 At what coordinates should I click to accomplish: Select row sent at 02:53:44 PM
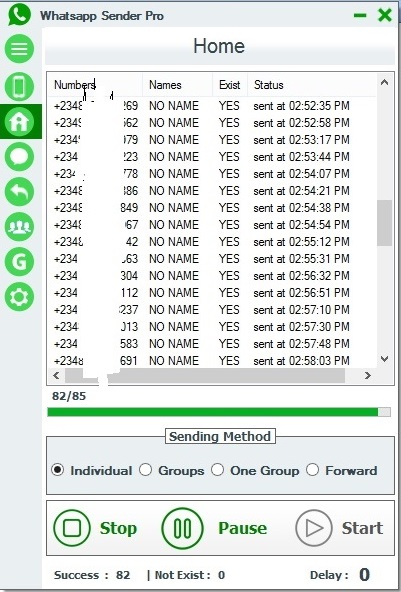pos(212,157)
